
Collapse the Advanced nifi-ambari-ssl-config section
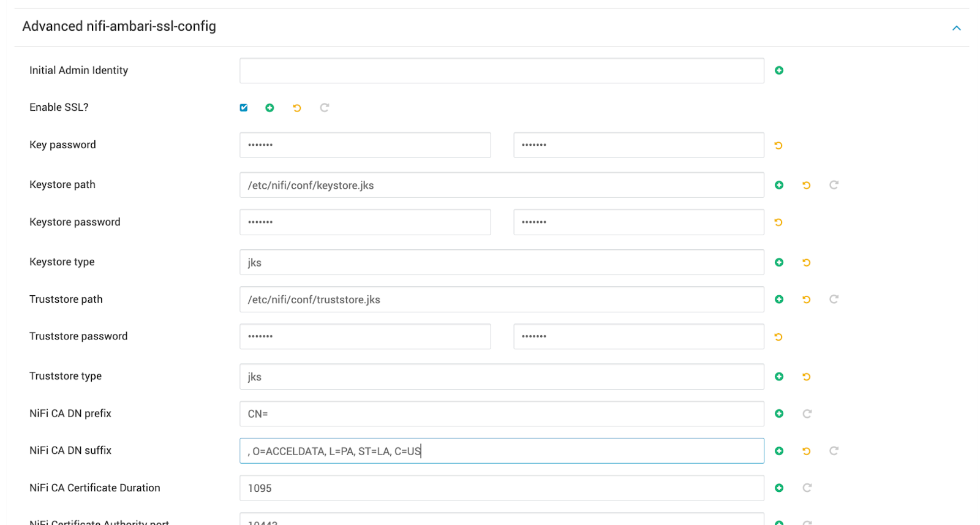click(x=956, y=28)
